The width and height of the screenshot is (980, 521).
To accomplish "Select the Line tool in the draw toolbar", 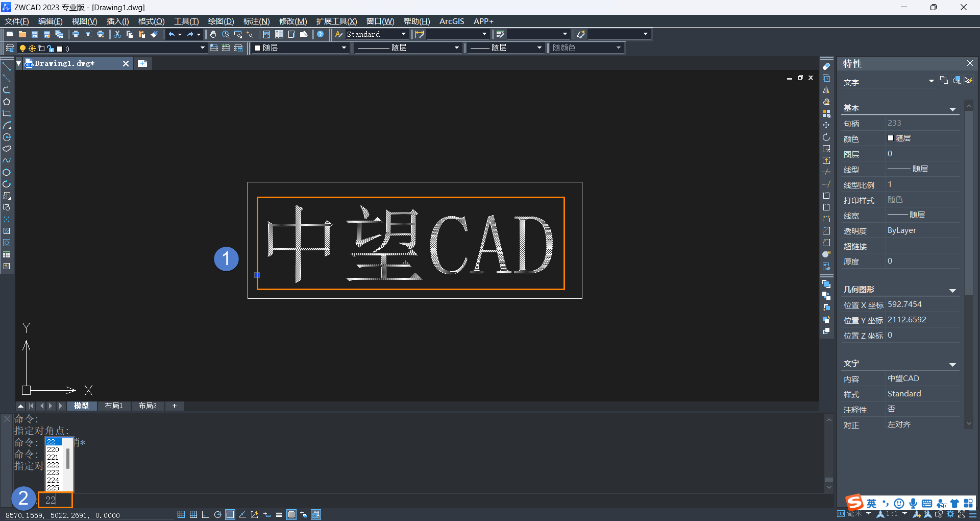I will (x=7, y=66).
